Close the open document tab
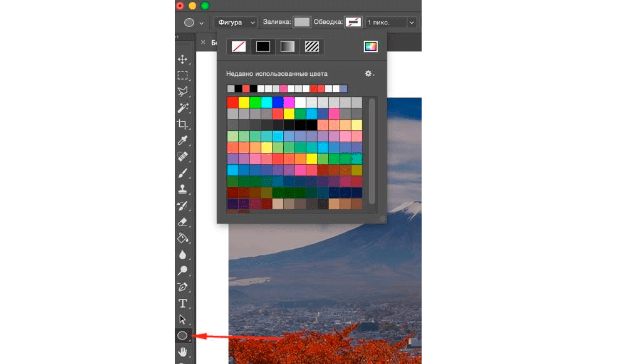 (x=202, y=43)
